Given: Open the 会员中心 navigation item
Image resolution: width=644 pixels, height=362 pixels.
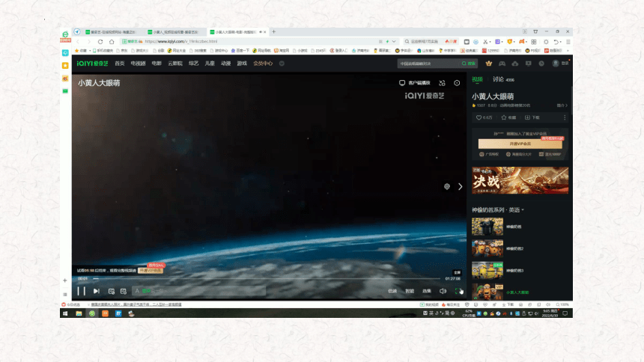Looking at the screenshot, I should pyautogui.click(x=263, y=64).
